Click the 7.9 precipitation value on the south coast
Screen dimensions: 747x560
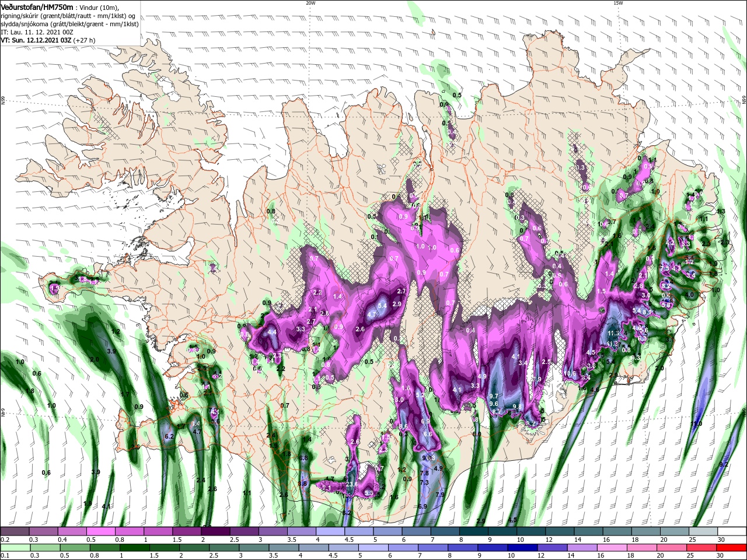(440, 495)
